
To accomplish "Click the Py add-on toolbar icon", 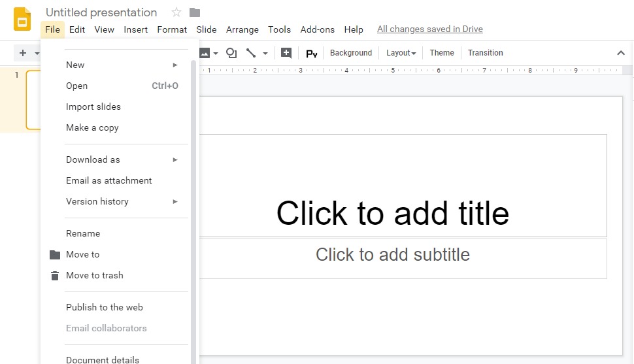I will coord(311,54).
